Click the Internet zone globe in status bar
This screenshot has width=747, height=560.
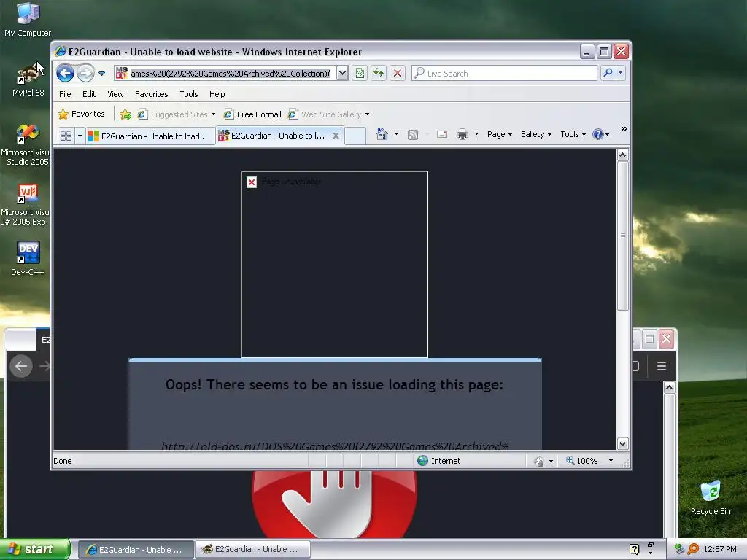[x=422, y=461]
